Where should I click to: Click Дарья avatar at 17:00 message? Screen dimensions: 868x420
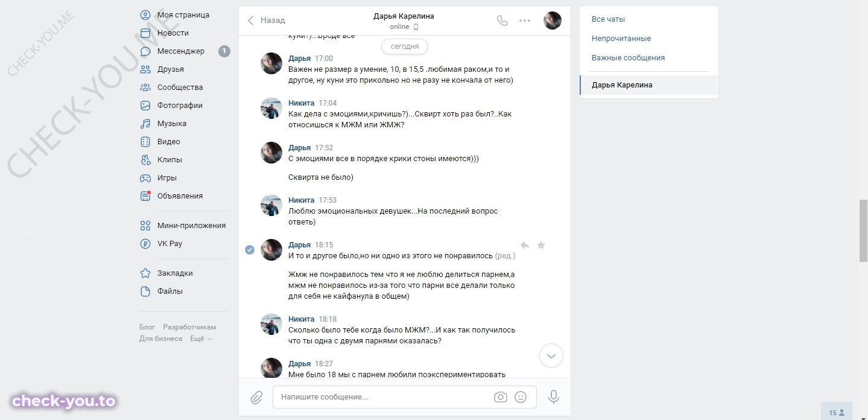pyautogui.click(x=271, y=63)
